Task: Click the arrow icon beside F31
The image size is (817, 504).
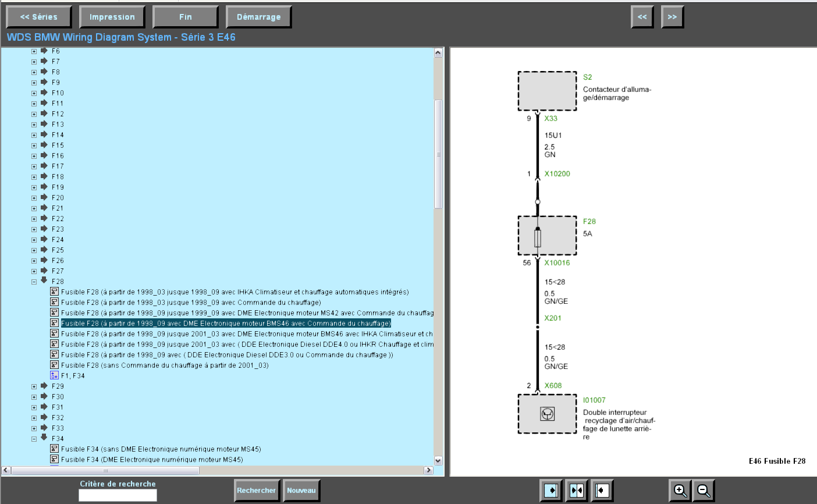Action: click(x=44, y=407)
